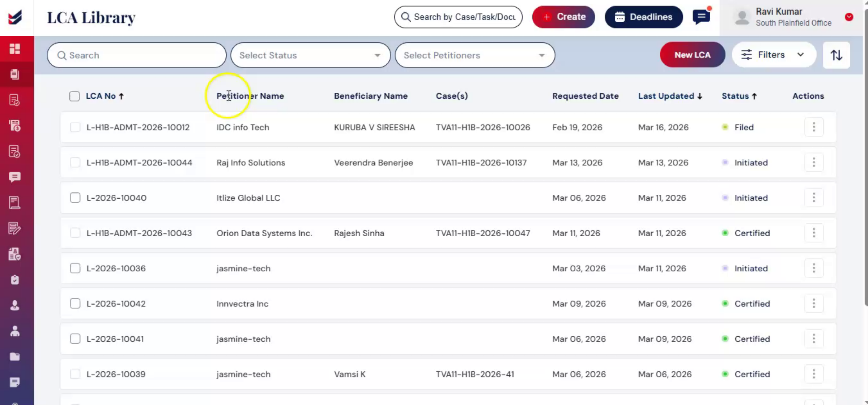868x405 pixels.
Task: Open actions menu for L-2026-10039 row
Action: (x=814, y=374)
